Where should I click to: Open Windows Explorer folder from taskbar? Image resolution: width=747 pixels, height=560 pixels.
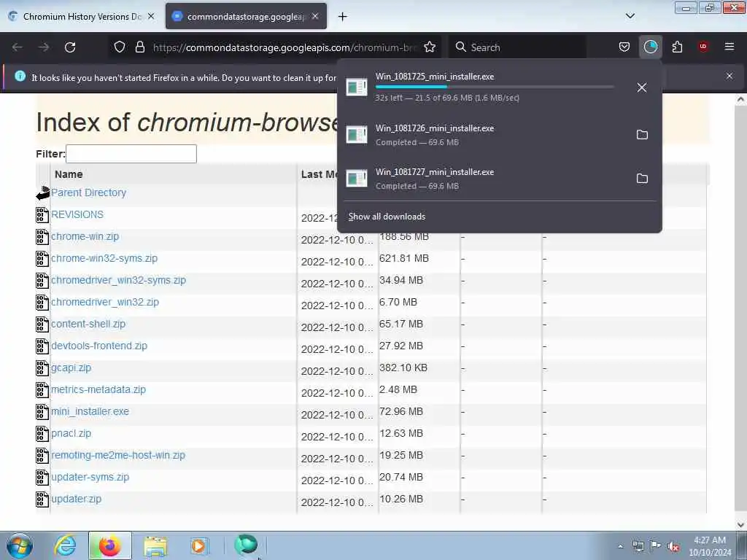[x=155, y=545]
